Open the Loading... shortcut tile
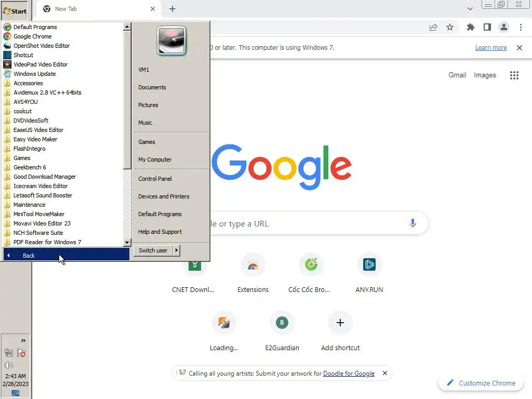This screenshot has height=399, width=532. 224,332
